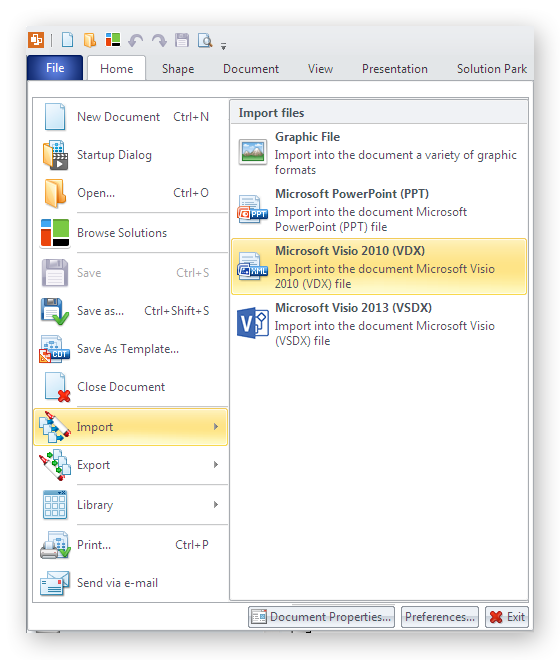
Task: Switch to the Document tab
Action: [251, 69]
